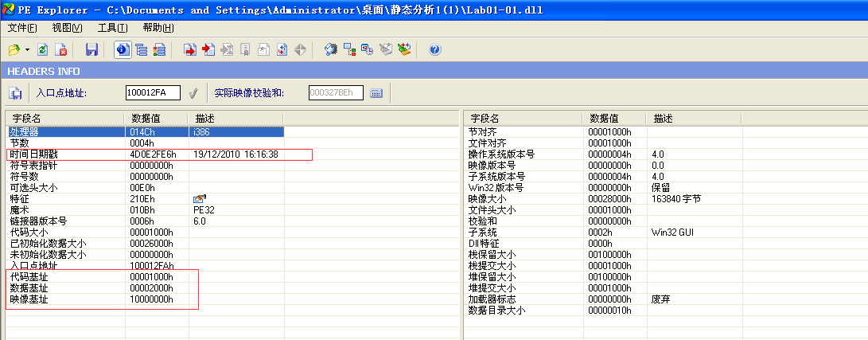Click the grayed clipboard document toolbar icon
This screenshot has width=868, height=340.
click(x=263, y=50)
